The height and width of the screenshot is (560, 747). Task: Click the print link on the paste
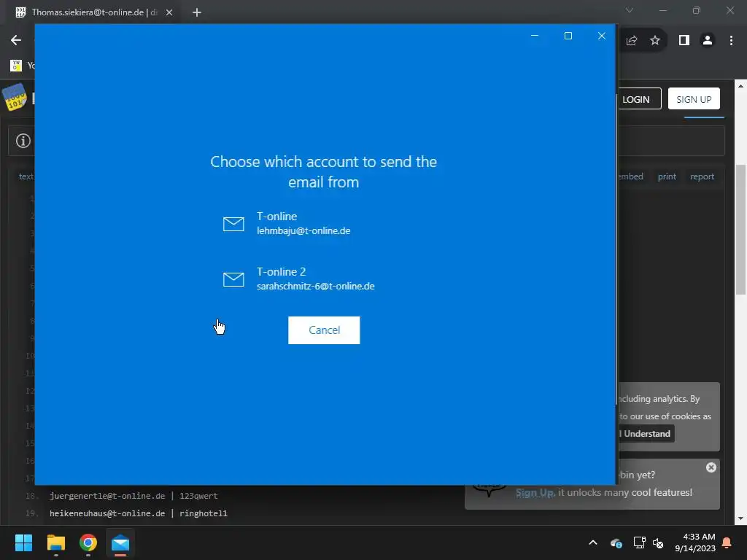coord(667,176)
